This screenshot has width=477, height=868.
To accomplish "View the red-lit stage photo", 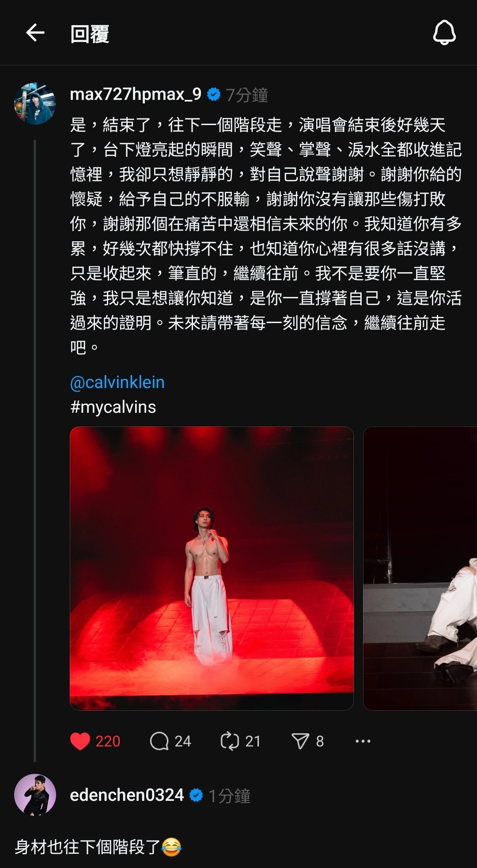I will 212,568.
